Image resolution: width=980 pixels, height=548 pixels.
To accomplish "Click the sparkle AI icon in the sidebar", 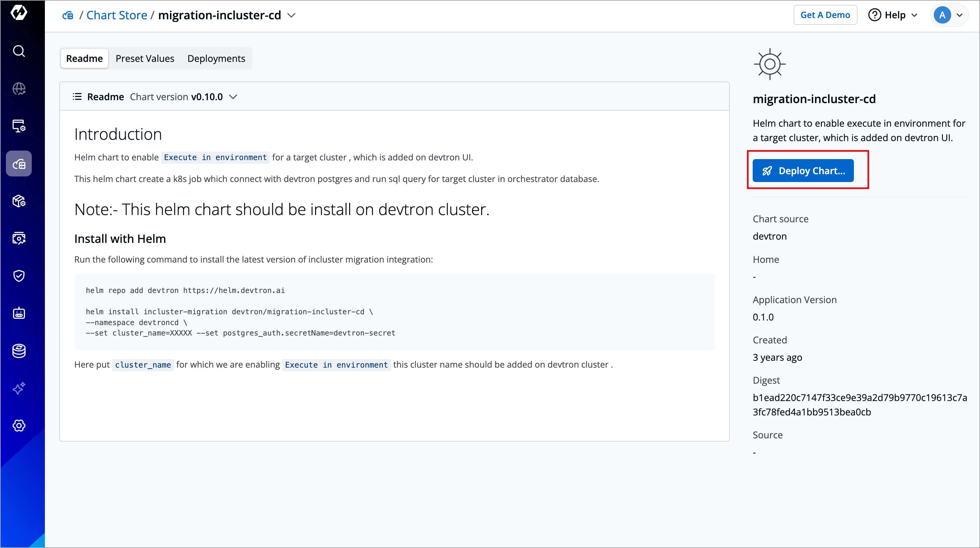I will click(19, 388).
